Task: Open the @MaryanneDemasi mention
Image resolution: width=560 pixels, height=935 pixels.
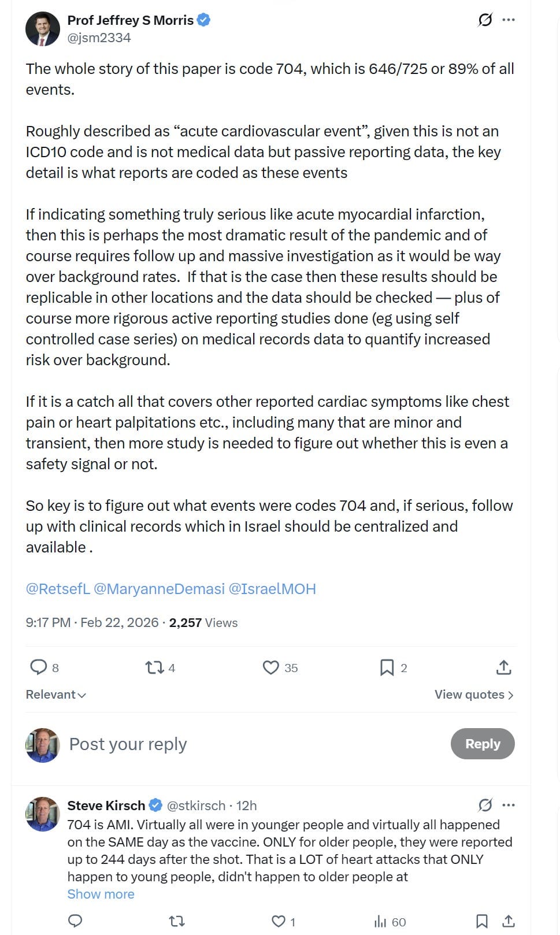Action: click(x=159, y=589)
